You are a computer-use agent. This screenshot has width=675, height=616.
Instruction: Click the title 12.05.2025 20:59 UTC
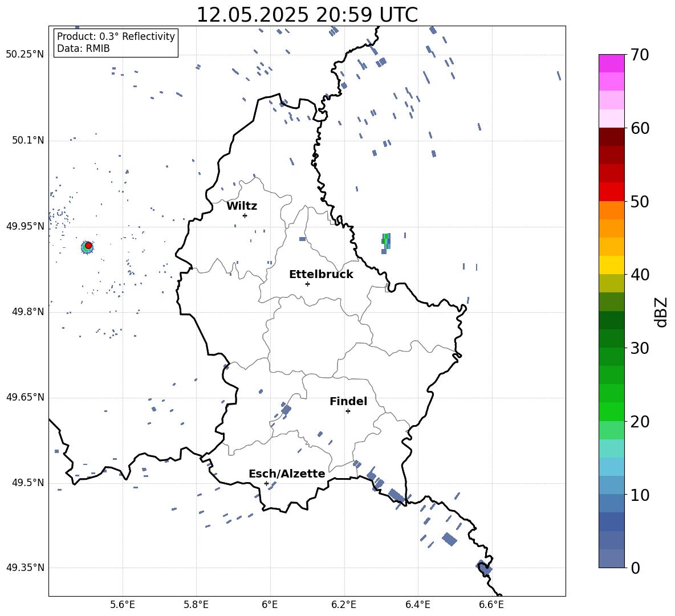pyautogui.click(x=307, y=15)
